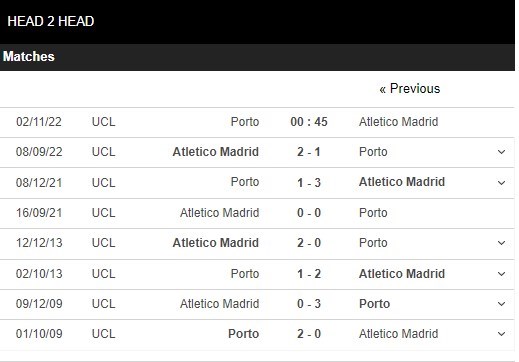Expand the 09/12/09 match chevron
519x362 pixels.
[x=501, y=304]
